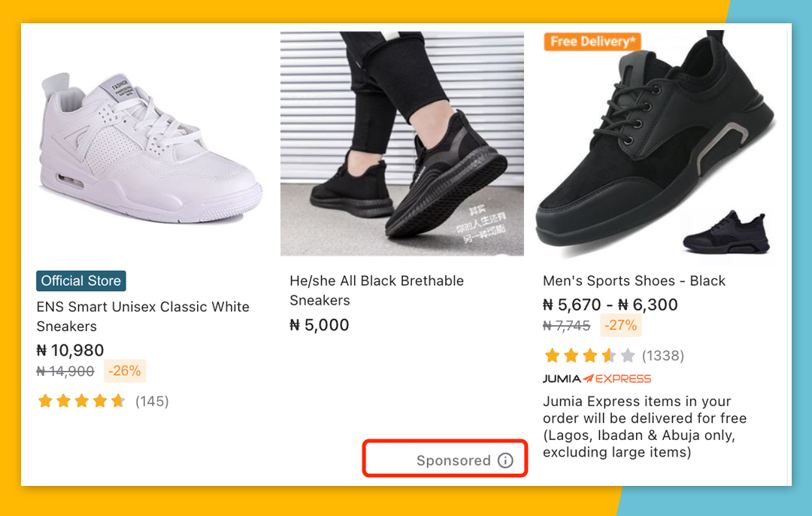
Task: Click the Free Delivery* badge
Action: point(592,42)
